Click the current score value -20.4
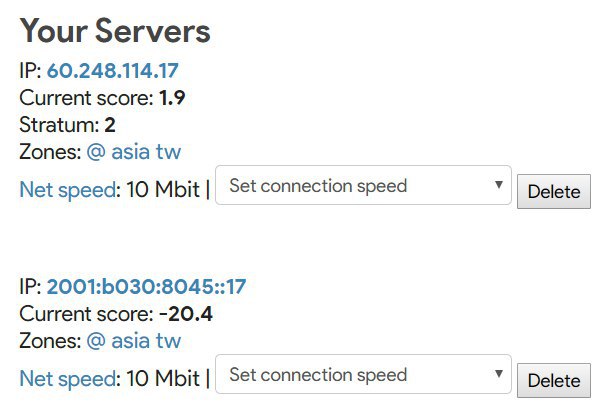The height and width of the screenshot is (412, 603). [186, 314]
